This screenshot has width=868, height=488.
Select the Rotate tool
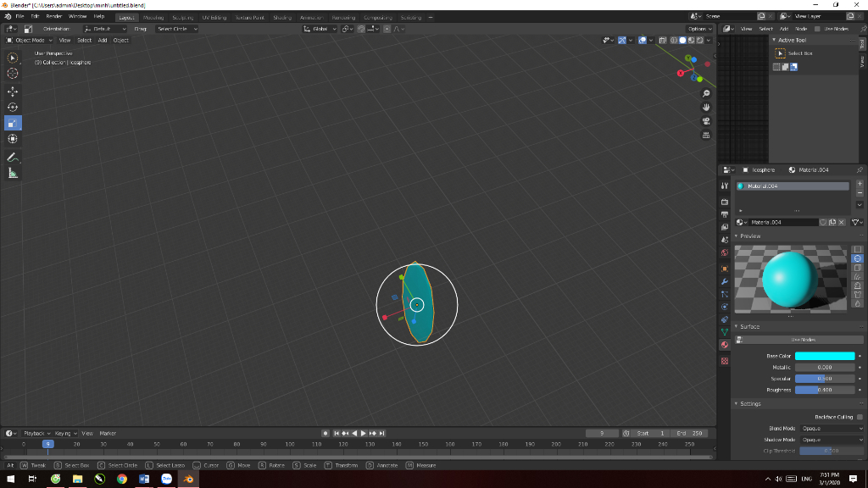pos(13,108)
